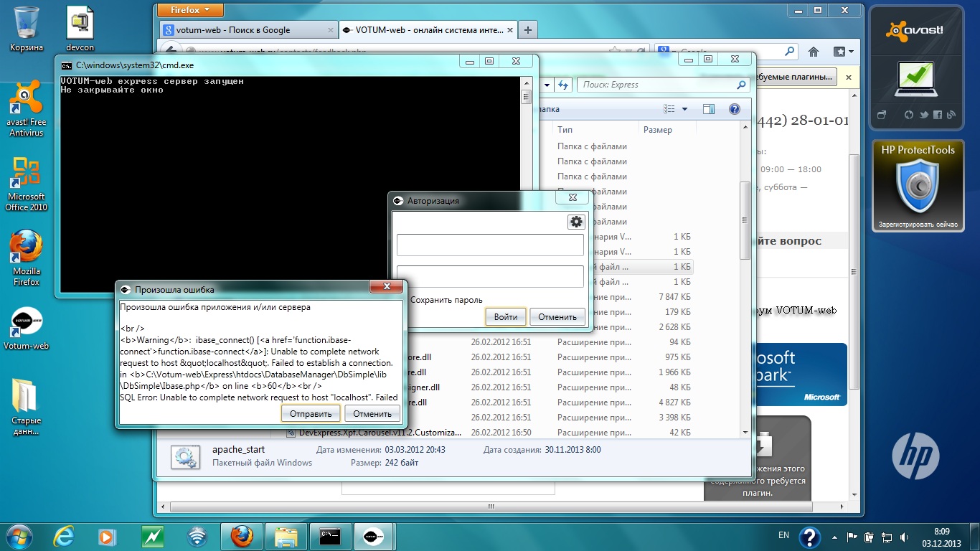Click the cmd window scrollbar up arrow
980x551 pixels.
(x=526, y=82)
